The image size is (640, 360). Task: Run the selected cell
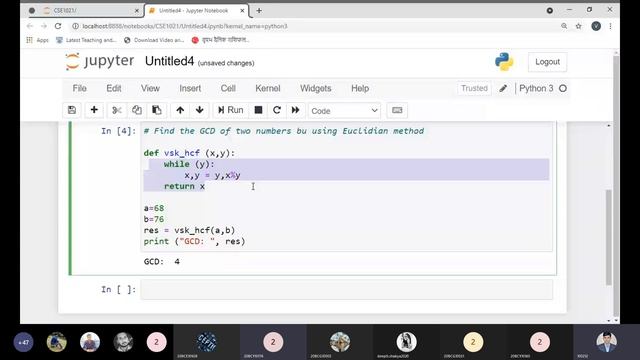pos(231,110)
